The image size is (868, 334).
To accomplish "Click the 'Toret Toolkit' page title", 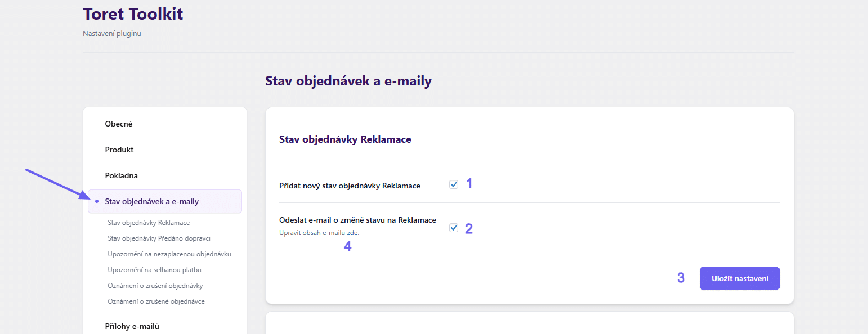I will [x=133, y=14].
